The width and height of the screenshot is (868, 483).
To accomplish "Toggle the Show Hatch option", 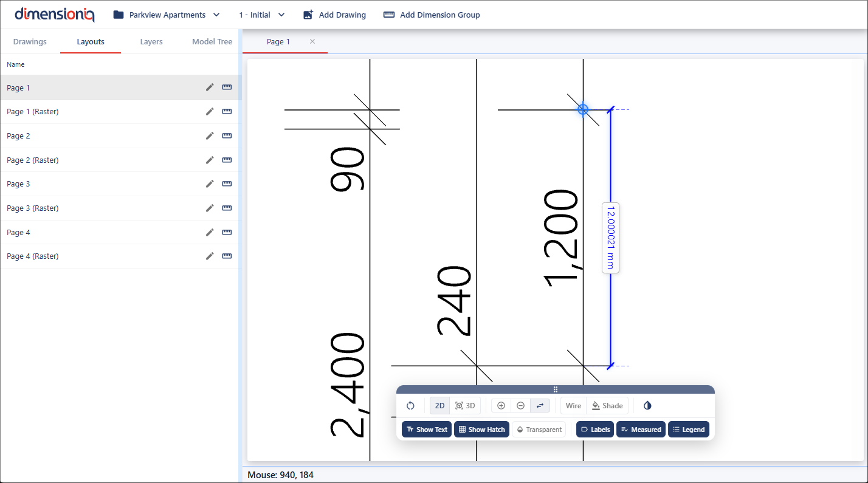I will pos(481,430).
